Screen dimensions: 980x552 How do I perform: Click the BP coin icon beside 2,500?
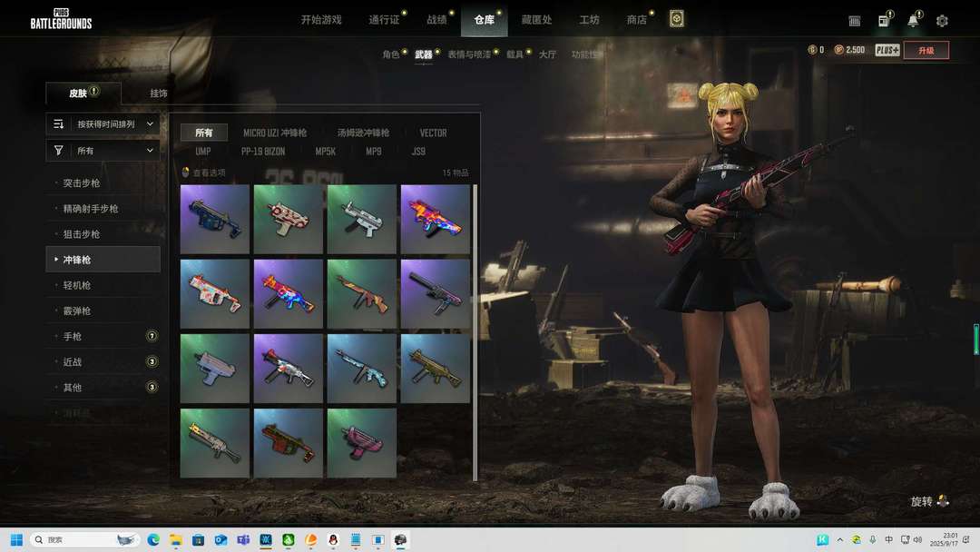(839, 50)
